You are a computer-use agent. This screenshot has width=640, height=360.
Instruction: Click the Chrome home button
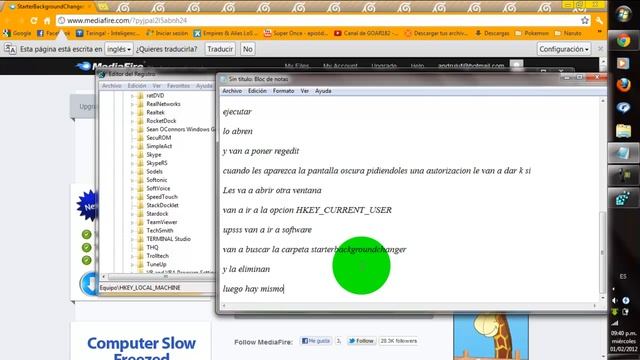click(47, 20)
